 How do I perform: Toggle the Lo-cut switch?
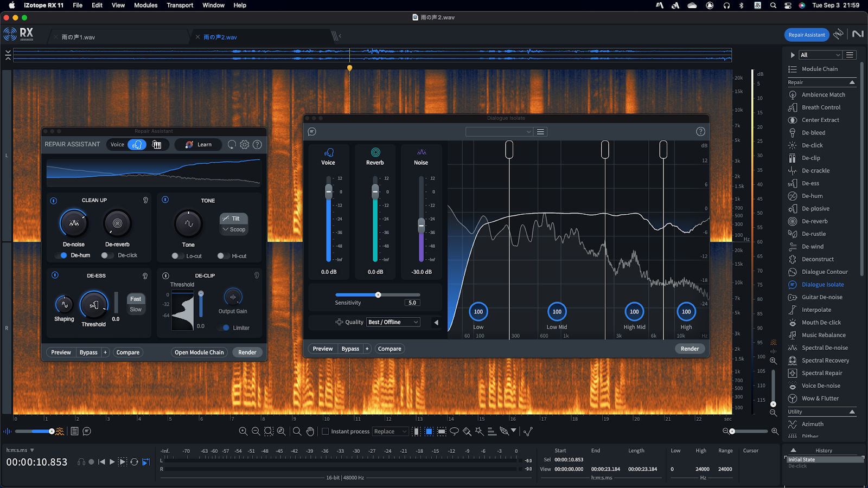[x=177, y=256]
